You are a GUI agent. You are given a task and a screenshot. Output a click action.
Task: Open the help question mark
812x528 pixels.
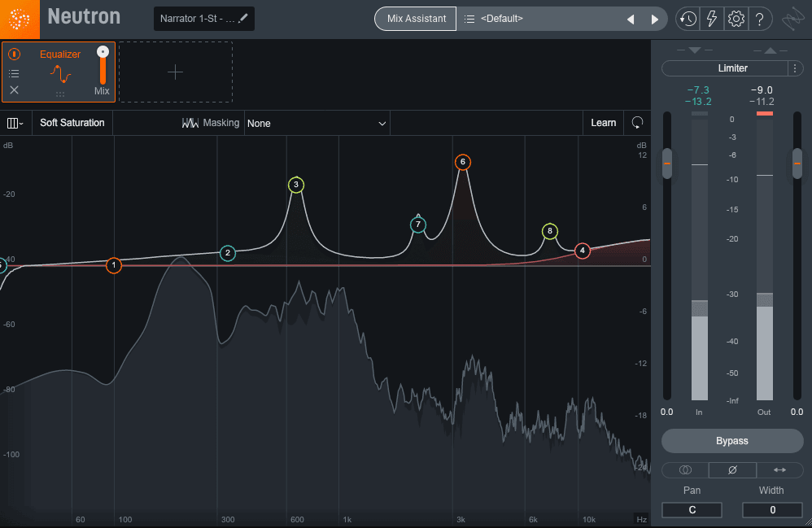tap(759, 20)
